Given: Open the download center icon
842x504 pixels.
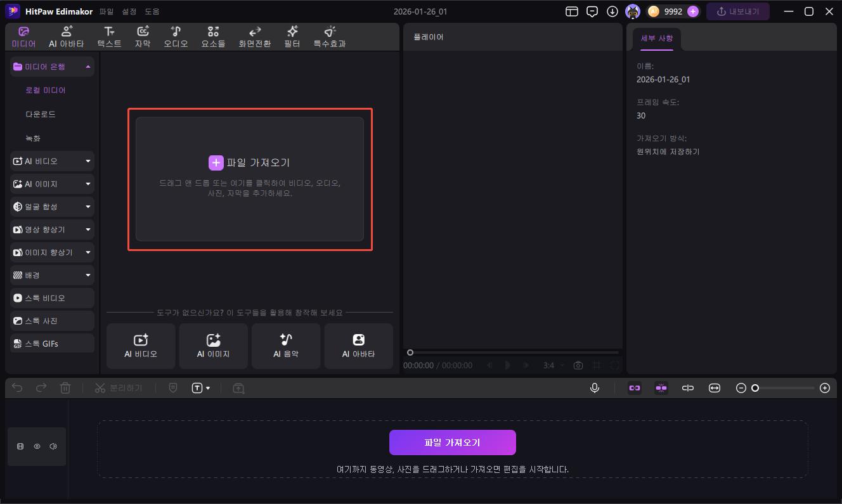Looking at the screenshot, I should click(x=612, y=11).
